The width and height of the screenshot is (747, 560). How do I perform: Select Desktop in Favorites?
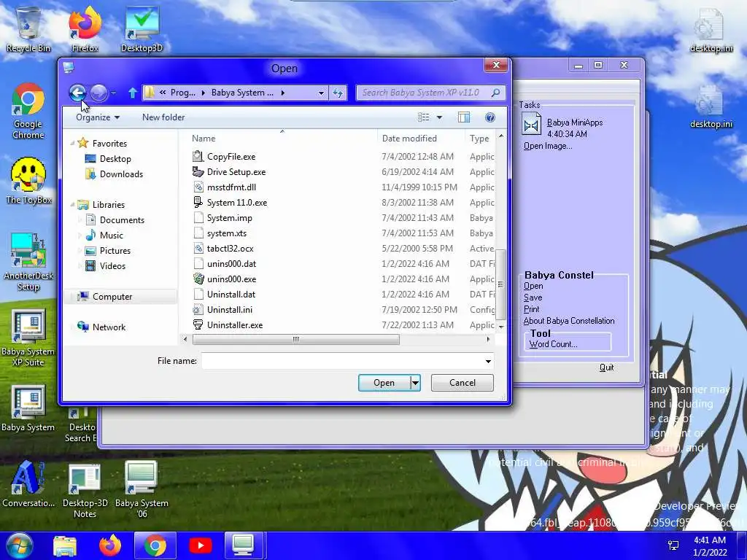(108, 158)
